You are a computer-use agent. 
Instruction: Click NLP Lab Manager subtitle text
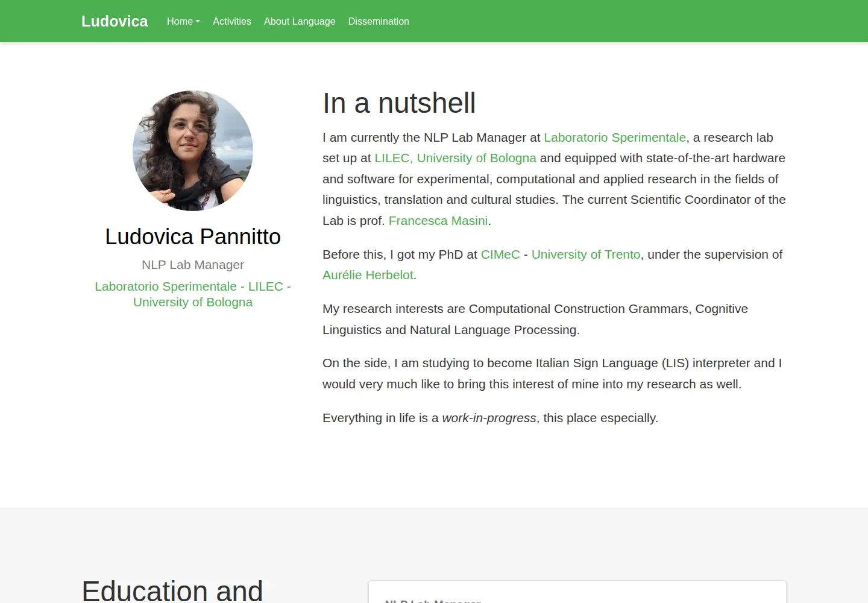point(193,265)
